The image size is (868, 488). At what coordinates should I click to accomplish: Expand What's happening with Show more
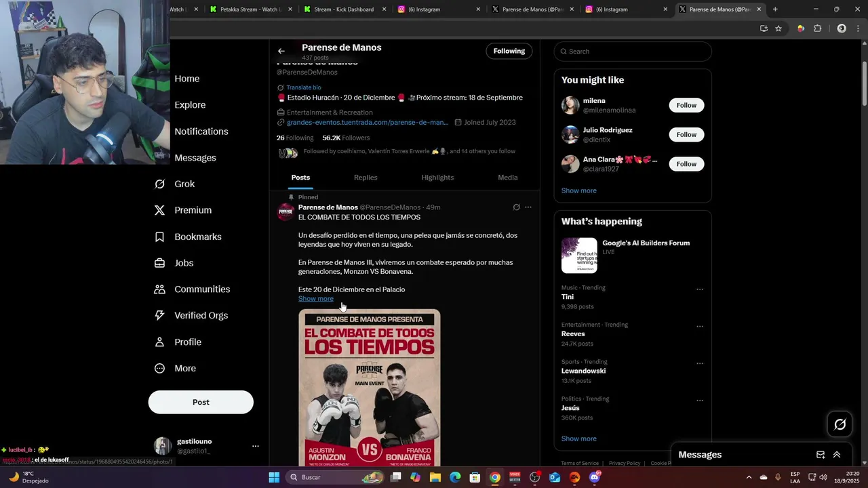tap(579, 439)
